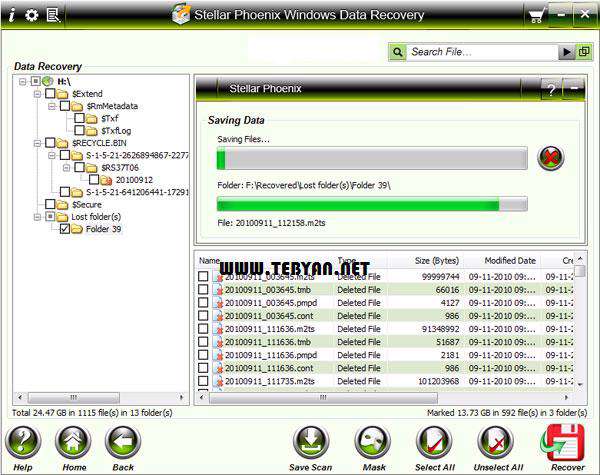Image resolution: width=600 pixels, height=475 pixels.
Task: Click the Deleted File type of 20100911_003645.cont
Action: coord(359,316)
